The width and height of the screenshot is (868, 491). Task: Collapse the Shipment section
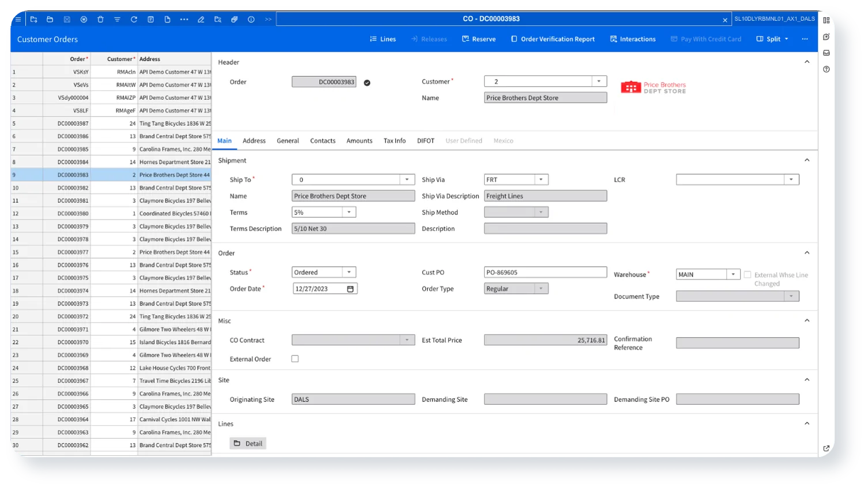[807, 160]
